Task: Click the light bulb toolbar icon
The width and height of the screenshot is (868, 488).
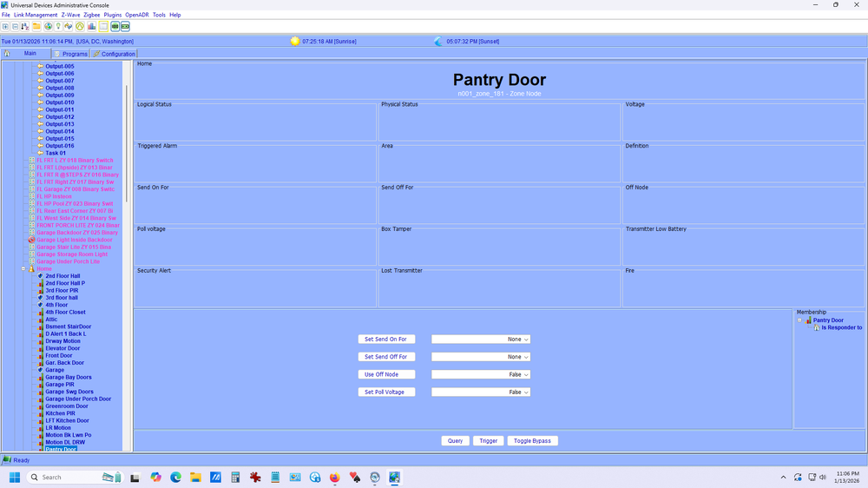Action: coord(58,26)
